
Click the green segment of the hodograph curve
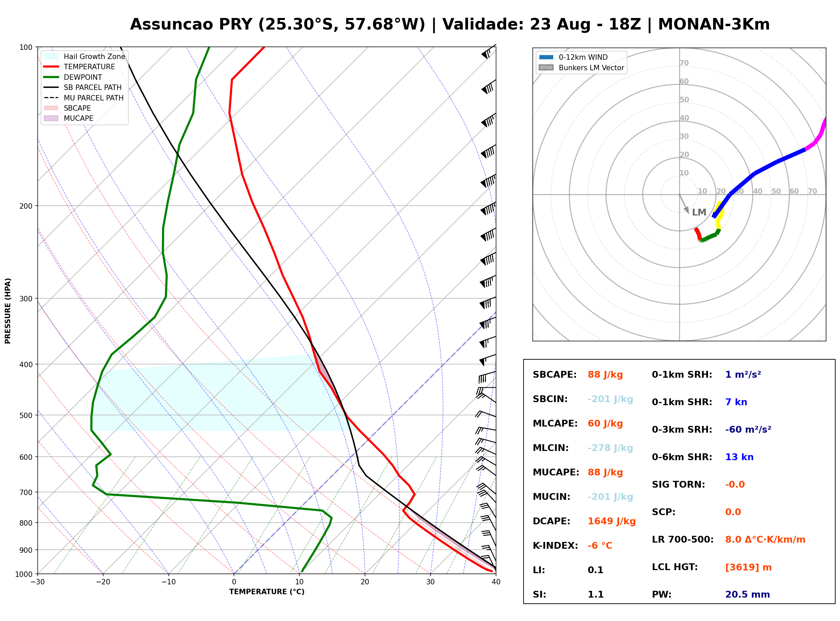pyautogui.click(x=710, y=237)
